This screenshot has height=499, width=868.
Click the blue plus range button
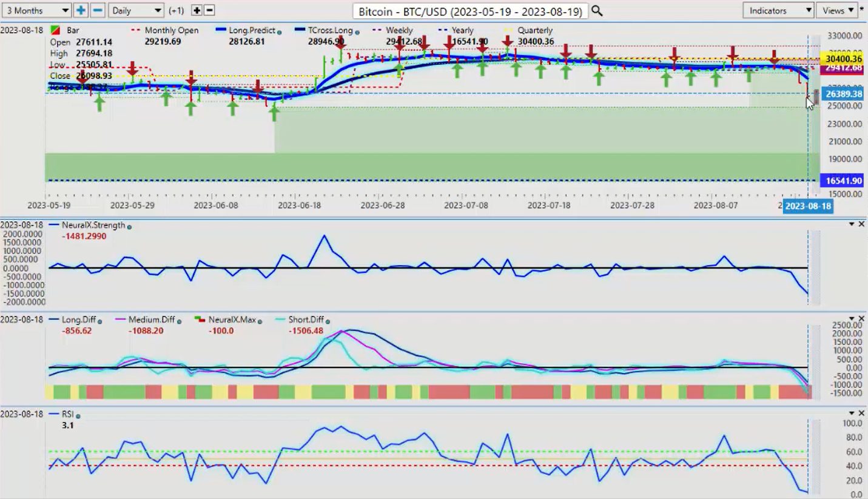pos(81,10)
